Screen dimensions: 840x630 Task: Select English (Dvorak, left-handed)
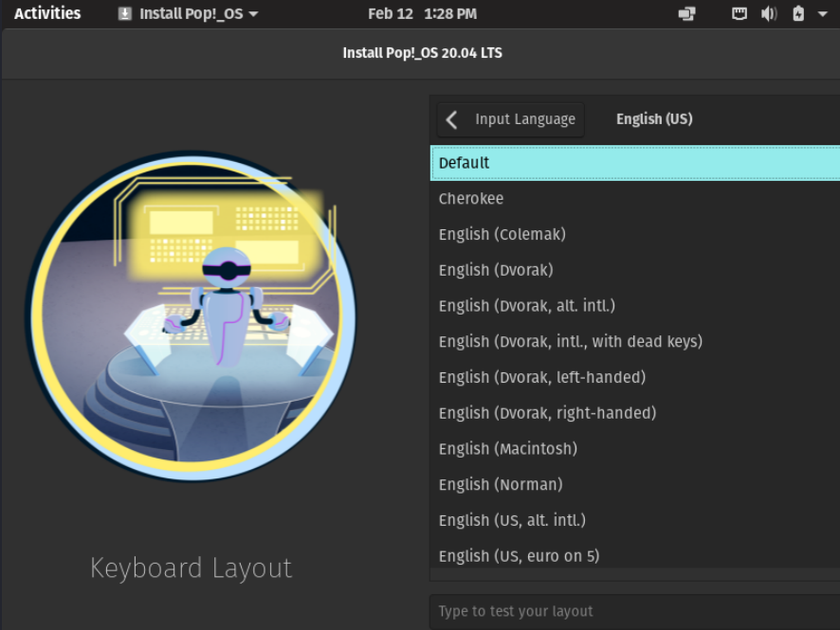pos(635,377)
